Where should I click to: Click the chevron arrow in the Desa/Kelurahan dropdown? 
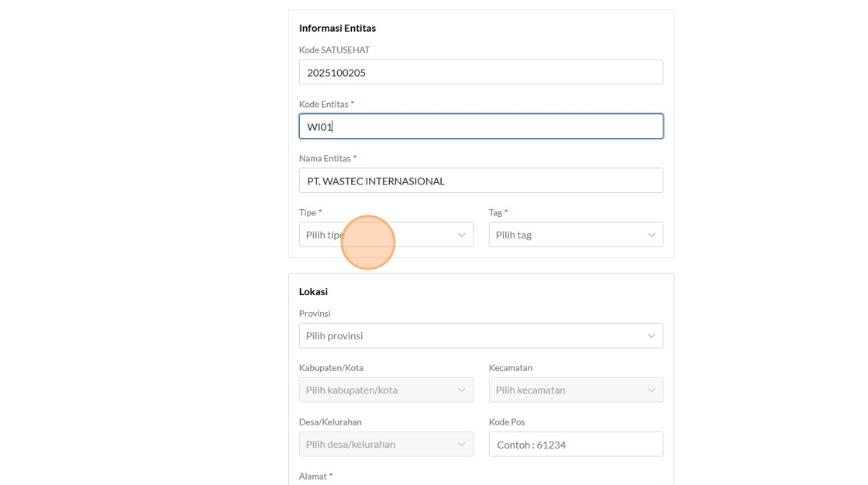coord(461,444)
